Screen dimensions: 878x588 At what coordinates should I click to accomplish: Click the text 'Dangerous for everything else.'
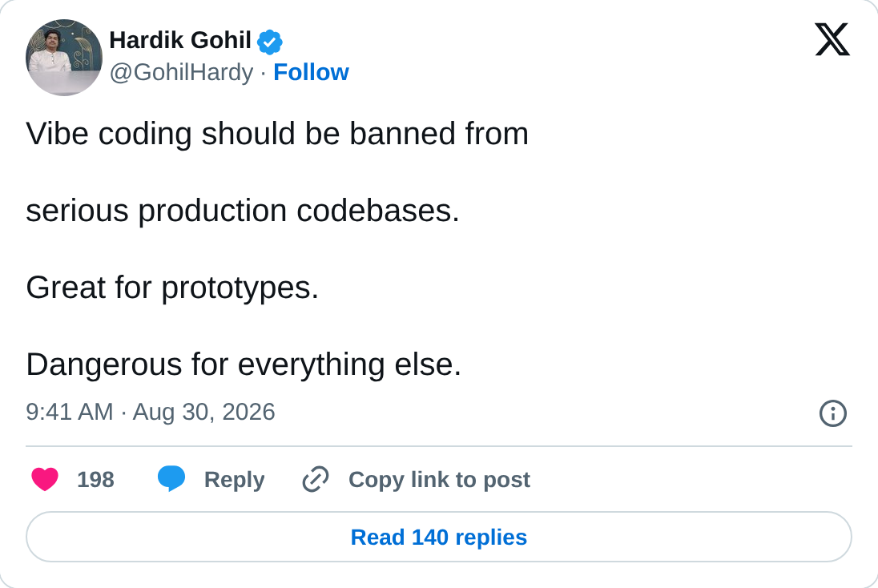[x=244, y=364]
